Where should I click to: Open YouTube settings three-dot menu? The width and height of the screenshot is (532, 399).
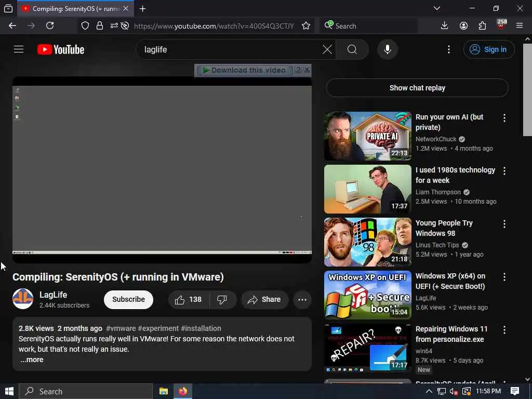tap(449, 49)
